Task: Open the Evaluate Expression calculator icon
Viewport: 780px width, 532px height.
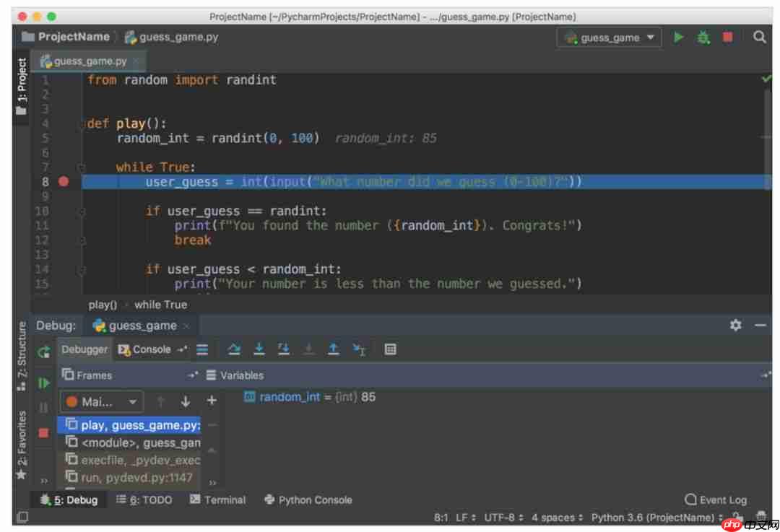Action: [391, 349]
